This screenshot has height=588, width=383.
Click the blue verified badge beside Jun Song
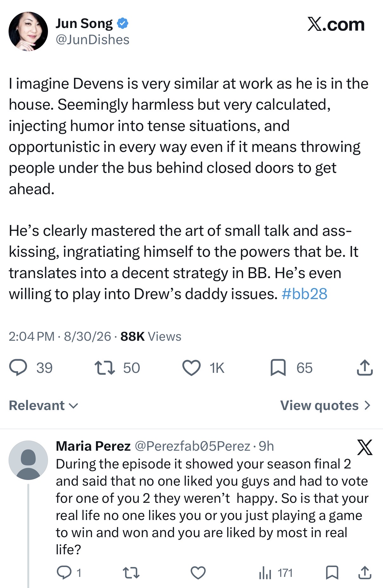123,23
